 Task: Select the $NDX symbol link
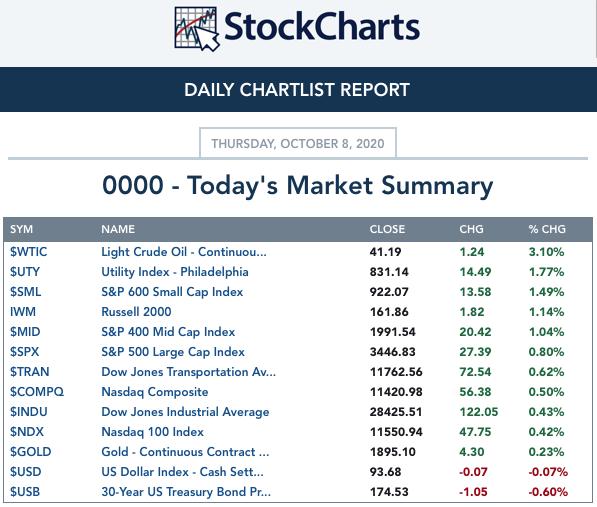(27, 432)
